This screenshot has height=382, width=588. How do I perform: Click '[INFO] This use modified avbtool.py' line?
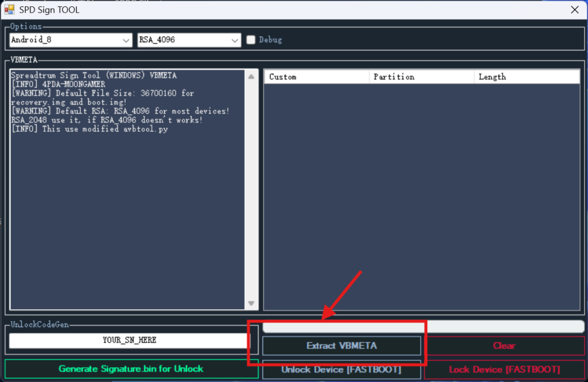(x=90, y=129)
